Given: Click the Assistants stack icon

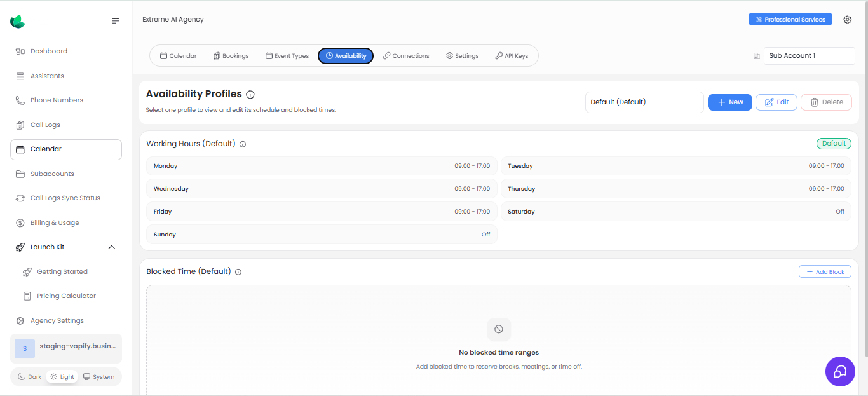Looking at the screenshot, I should click(20, 76).
